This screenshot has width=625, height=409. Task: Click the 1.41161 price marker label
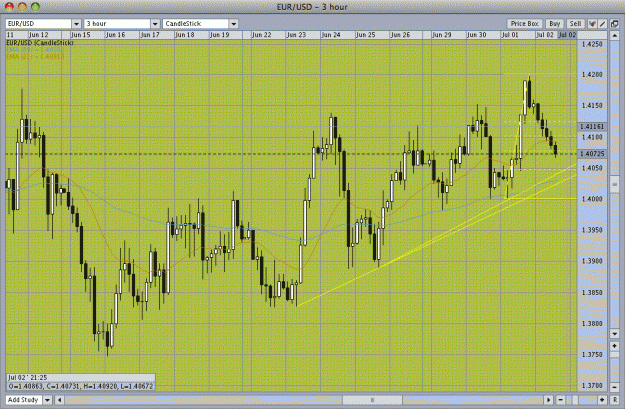(592, 127)
